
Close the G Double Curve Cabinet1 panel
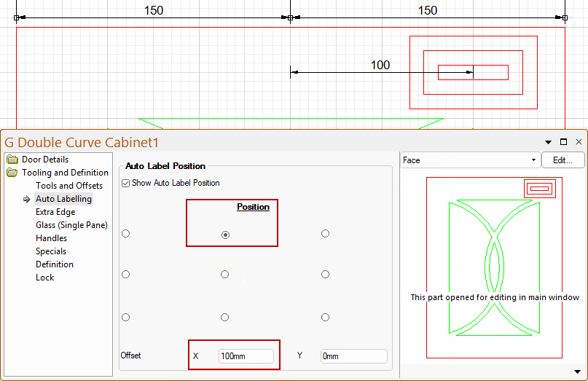(579, 142)
